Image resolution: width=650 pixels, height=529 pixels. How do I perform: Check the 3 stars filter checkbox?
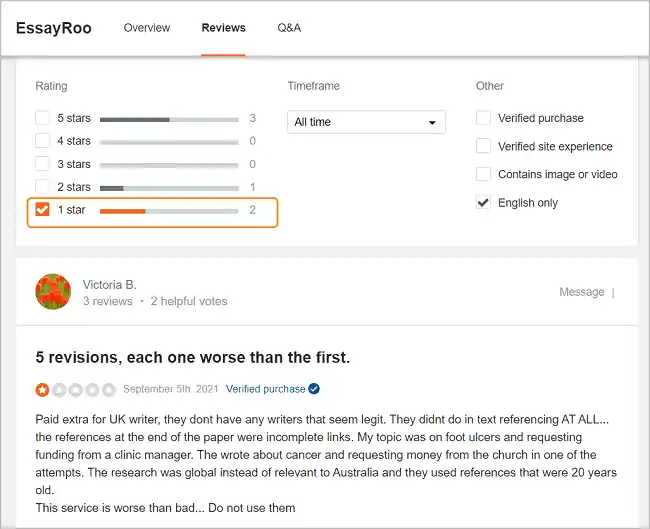pos(42,164)
